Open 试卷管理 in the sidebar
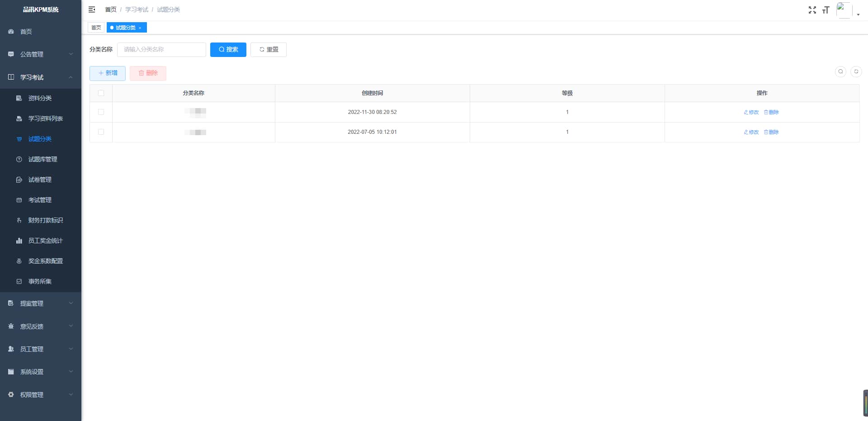868x421 pixels. 41,180
